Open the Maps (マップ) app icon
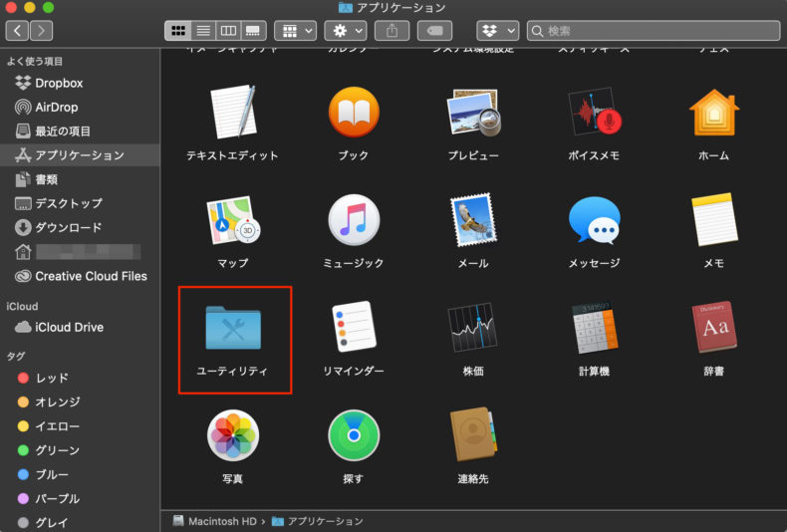This screenshot has height=532, width=787. (233, 220)
